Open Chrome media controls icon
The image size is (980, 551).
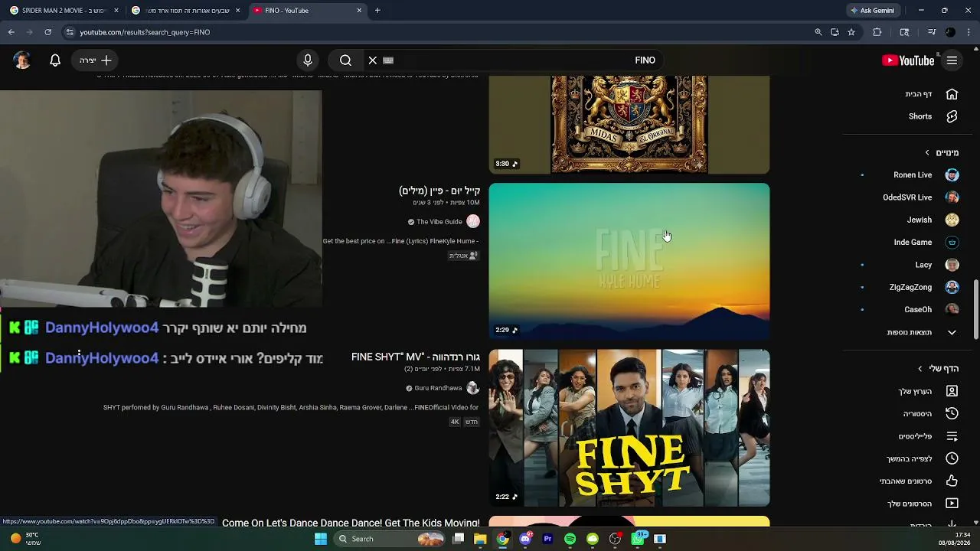pyautogui.click(x=932, y=32)
